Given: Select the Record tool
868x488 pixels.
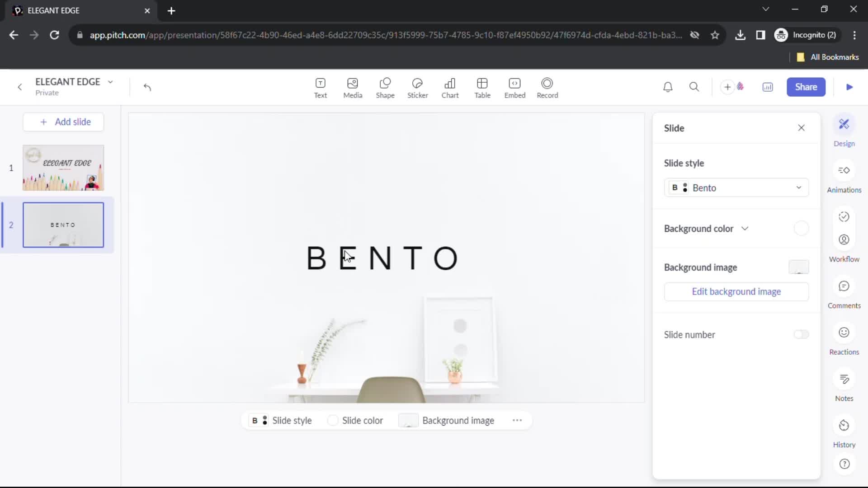Looking at the screenshot, I should pyautogui.click(x=547, y=87).
